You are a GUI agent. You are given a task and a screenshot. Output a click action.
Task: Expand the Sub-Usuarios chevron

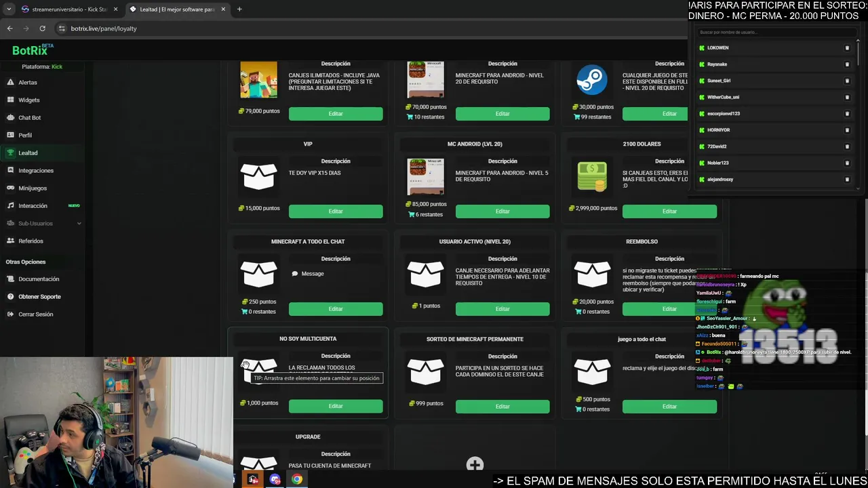point(79,223)
